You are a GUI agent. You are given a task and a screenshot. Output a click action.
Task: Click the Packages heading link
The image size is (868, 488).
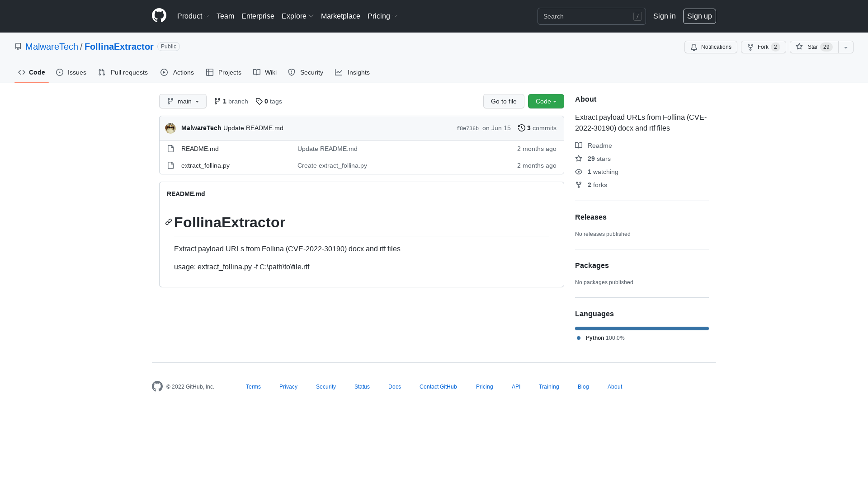point(592,265)
